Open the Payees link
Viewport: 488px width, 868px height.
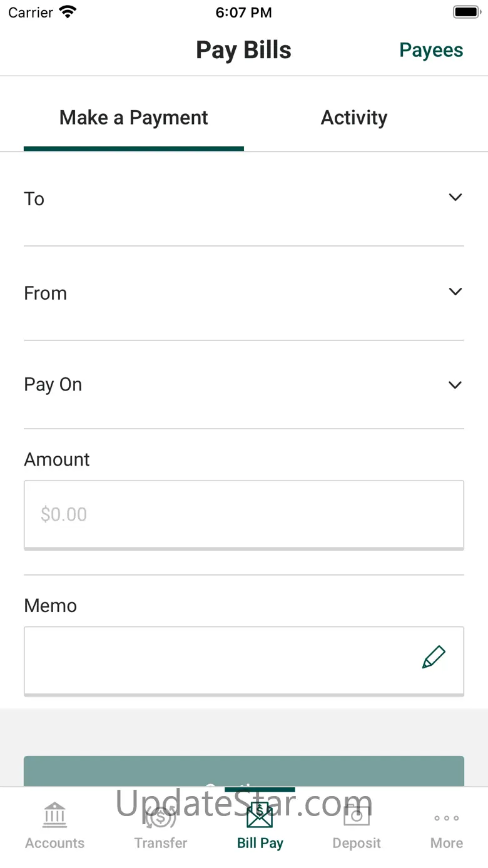[x=431, y=50]
